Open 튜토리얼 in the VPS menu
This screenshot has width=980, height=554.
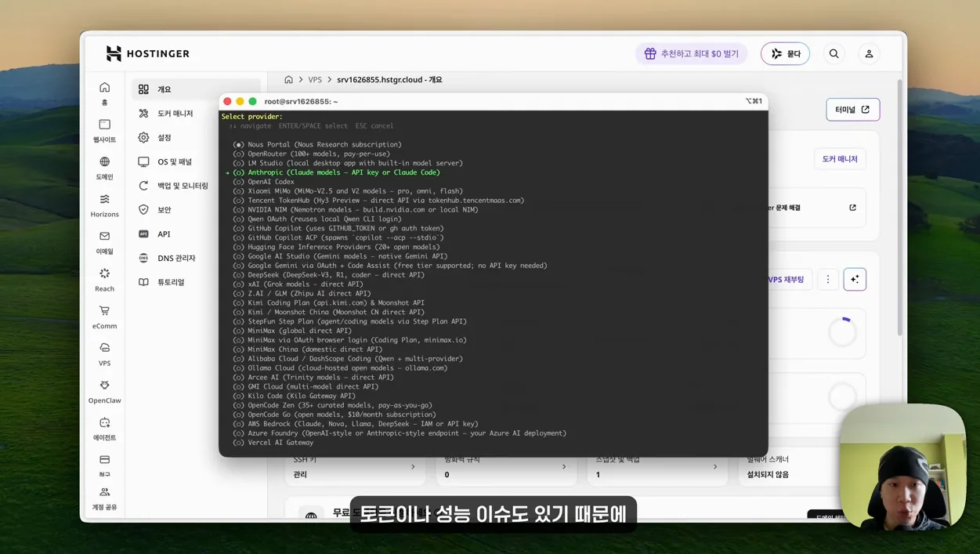(196, 282)
